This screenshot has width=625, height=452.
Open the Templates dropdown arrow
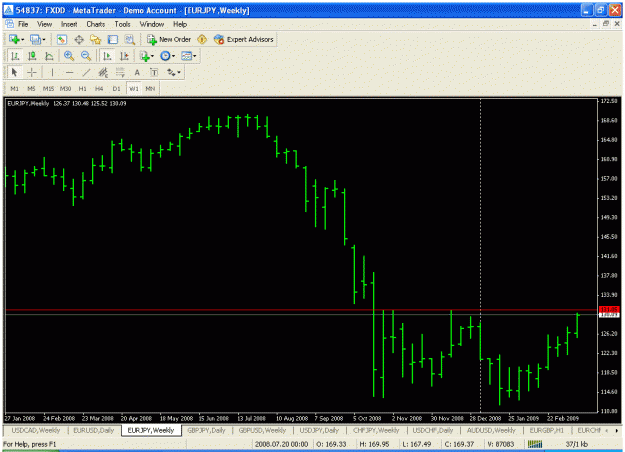(195, 56)
